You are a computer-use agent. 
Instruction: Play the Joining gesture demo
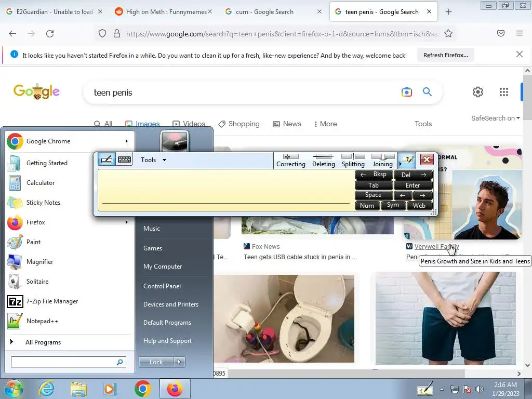point(383,160)
